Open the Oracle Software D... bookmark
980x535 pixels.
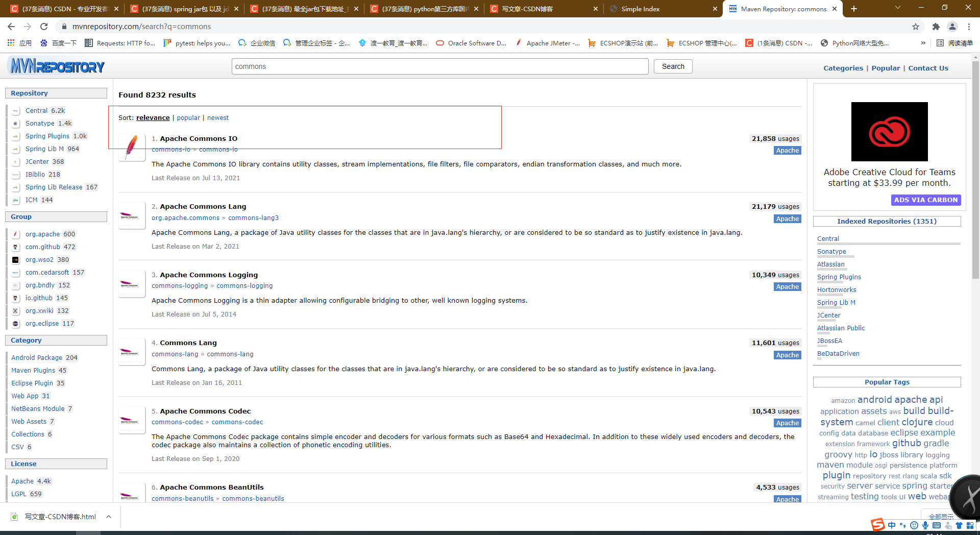pyautogui.click(x=471, y=43)
